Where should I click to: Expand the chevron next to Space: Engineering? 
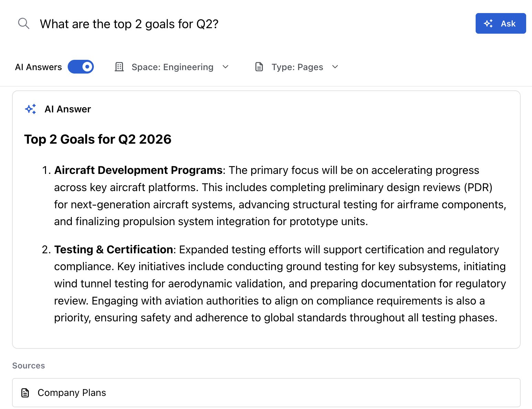(x=225, y=67)
